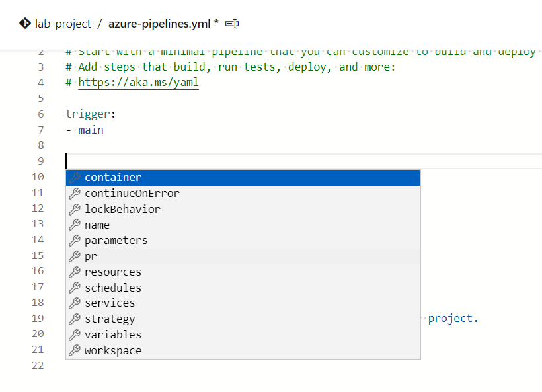Click the repository icon beside lab-project

[x=25, y=24]
